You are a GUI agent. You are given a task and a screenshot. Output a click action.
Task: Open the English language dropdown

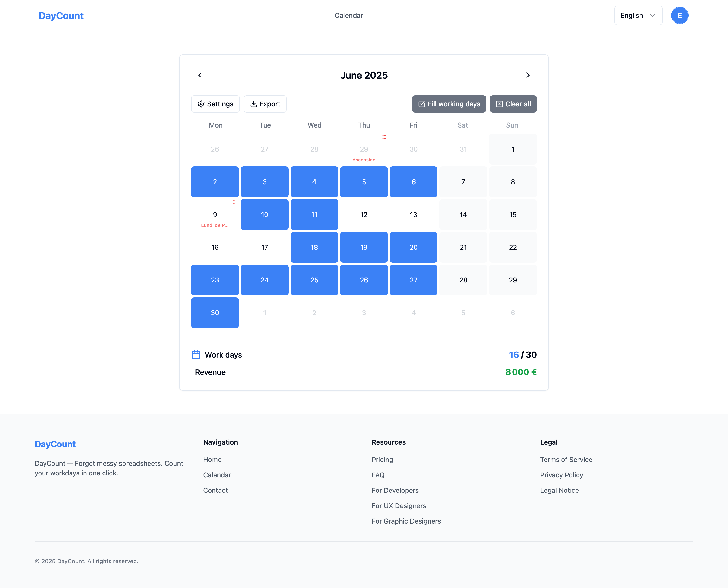[x=638, y=15]
